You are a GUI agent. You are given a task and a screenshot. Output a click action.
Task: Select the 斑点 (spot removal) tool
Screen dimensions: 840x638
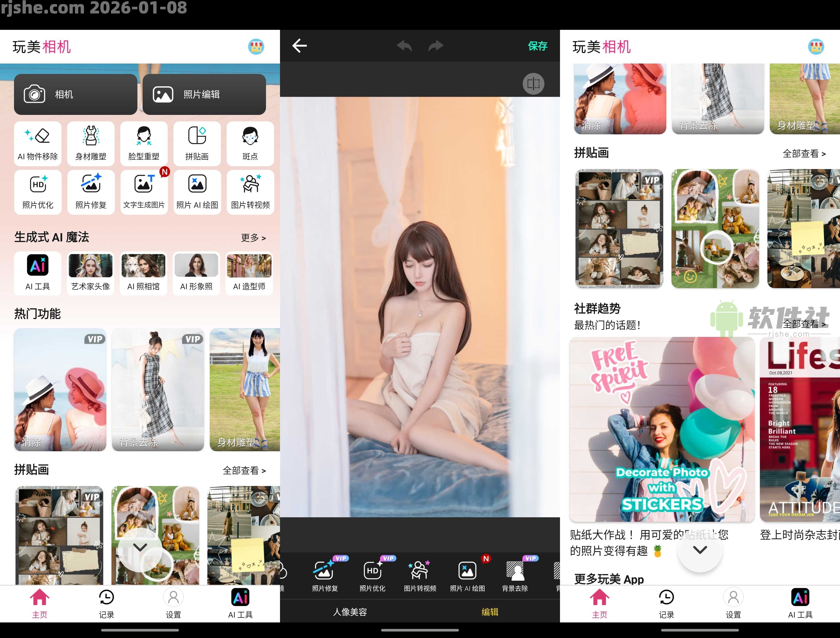pyautogui.click(x=250, y=144)
